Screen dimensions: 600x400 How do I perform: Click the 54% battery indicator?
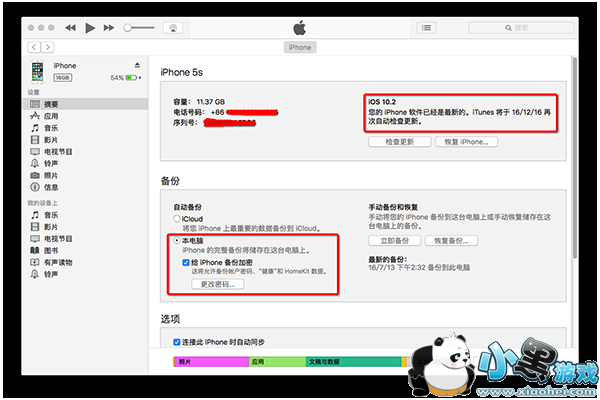point(126,78)
